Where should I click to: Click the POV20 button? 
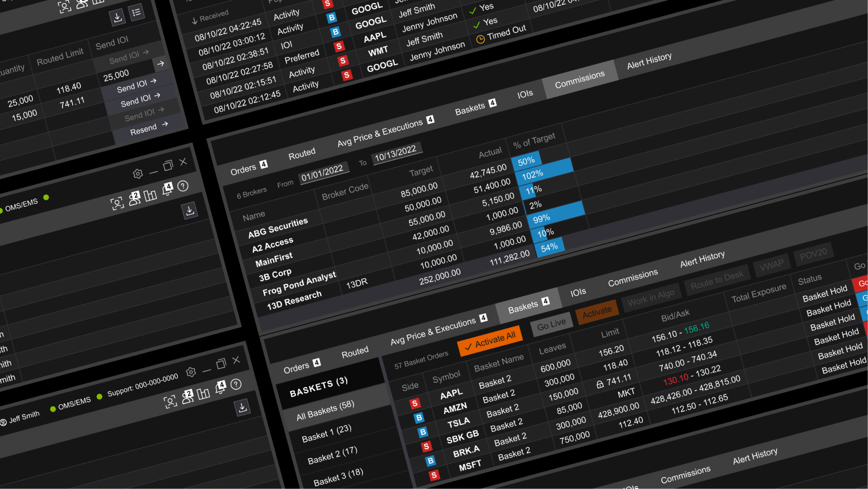(x=813, y=254)
